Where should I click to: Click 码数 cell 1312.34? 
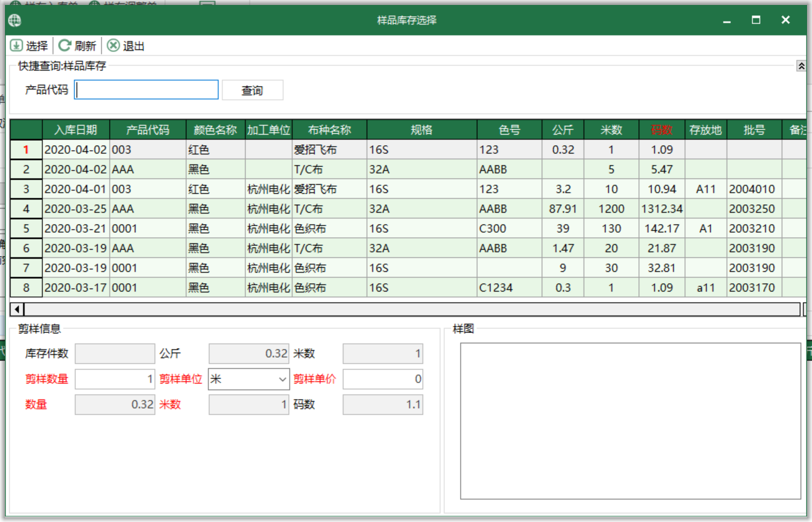(x=662, y=209)
